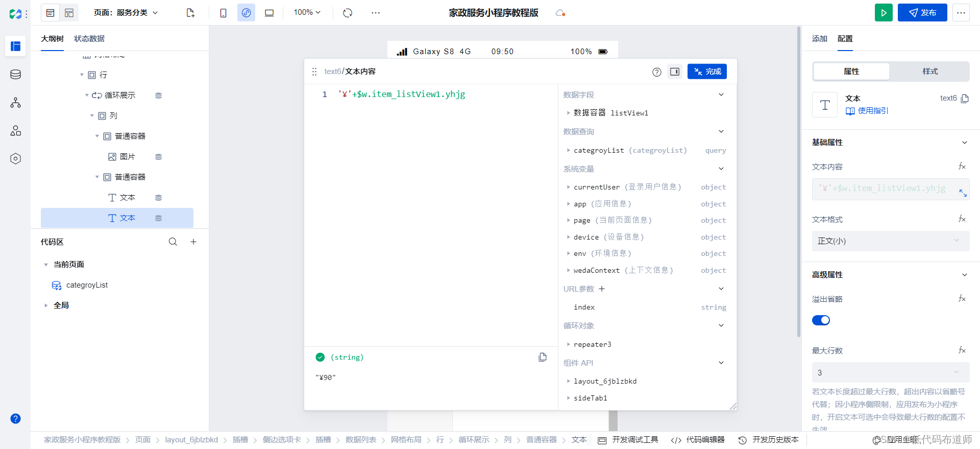Collapse the 基础属性 section

964,143
